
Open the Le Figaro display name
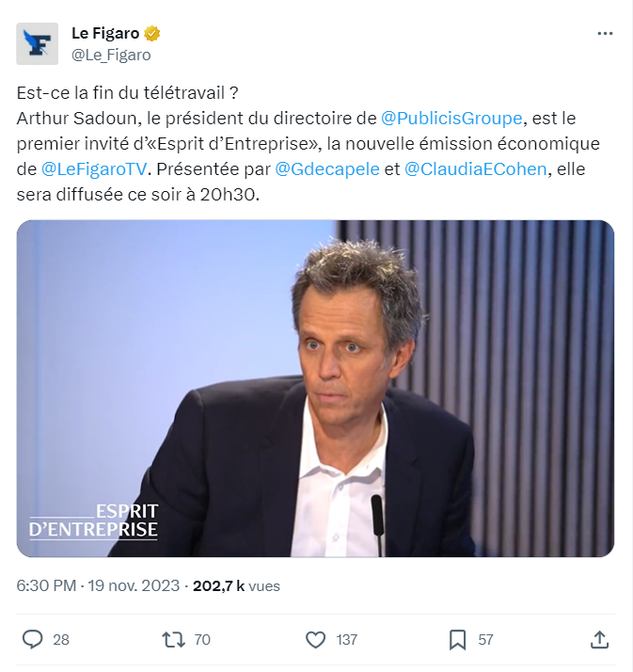pyautogui.click(x=105, y=34)
